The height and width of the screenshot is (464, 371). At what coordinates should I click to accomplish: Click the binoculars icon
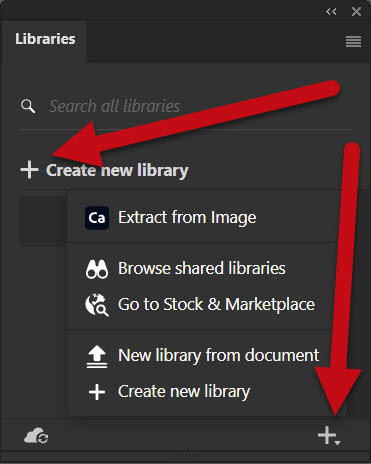(x=97, y=269)
